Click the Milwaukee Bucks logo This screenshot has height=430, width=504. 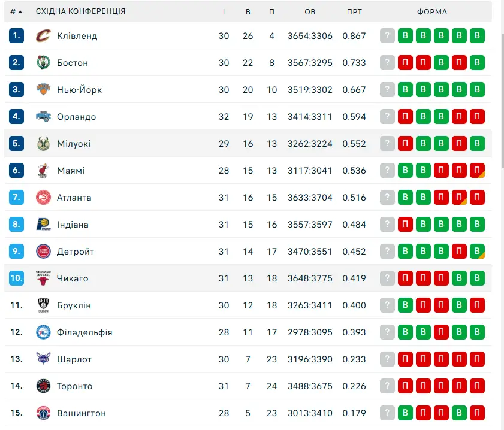(43, 144)
